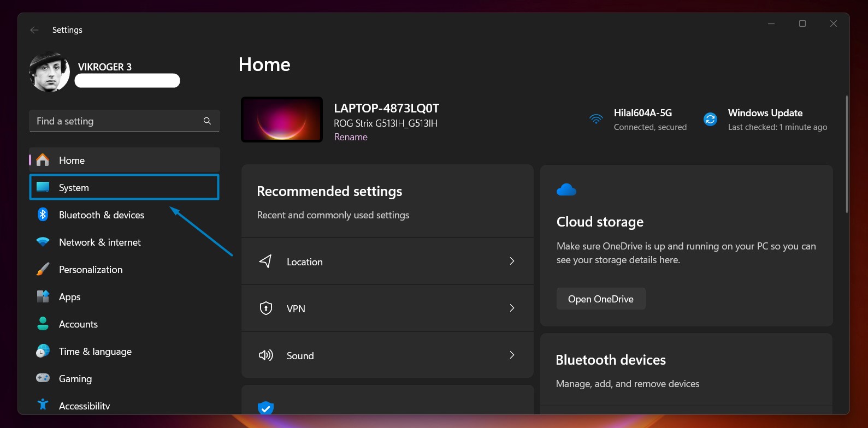Click the Apps icon in sidebar
868x428 pixels.
(x=43, y=296)
